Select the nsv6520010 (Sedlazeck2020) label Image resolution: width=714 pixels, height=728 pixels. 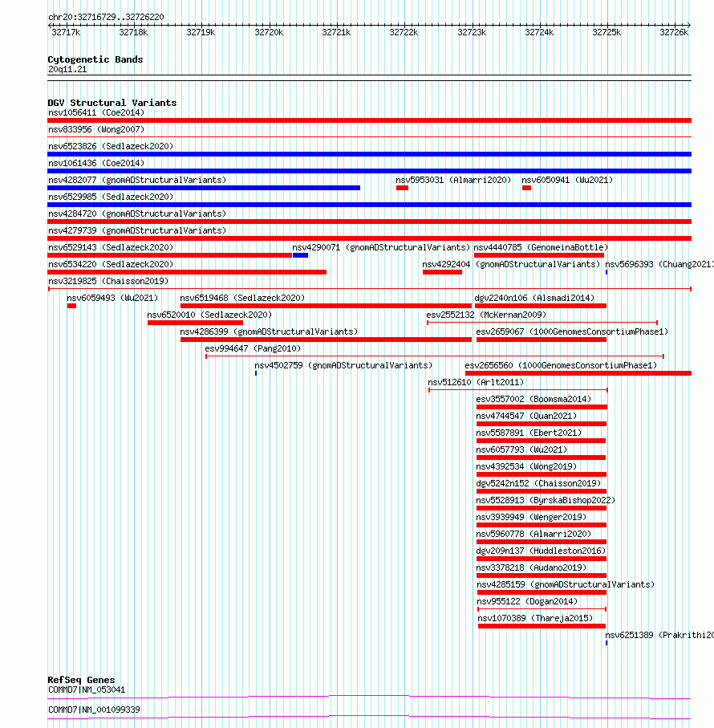pyautogui.click(x=209, y=315)
